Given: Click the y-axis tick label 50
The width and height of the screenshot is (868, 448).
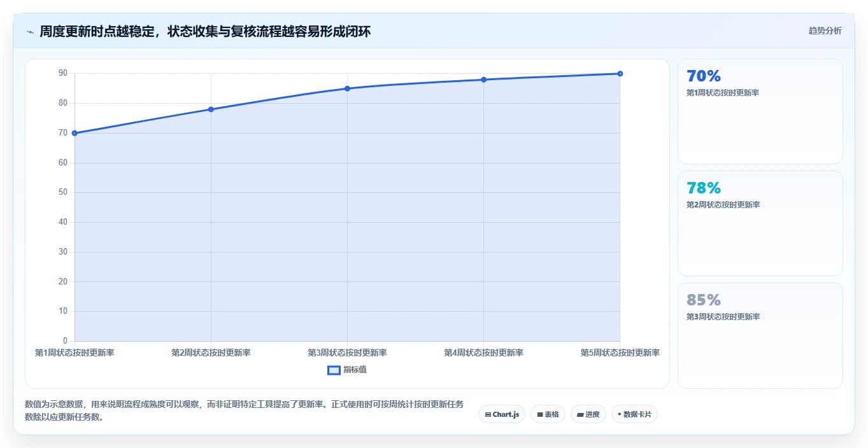Looking at the screenshot, I should pos(62,192).
